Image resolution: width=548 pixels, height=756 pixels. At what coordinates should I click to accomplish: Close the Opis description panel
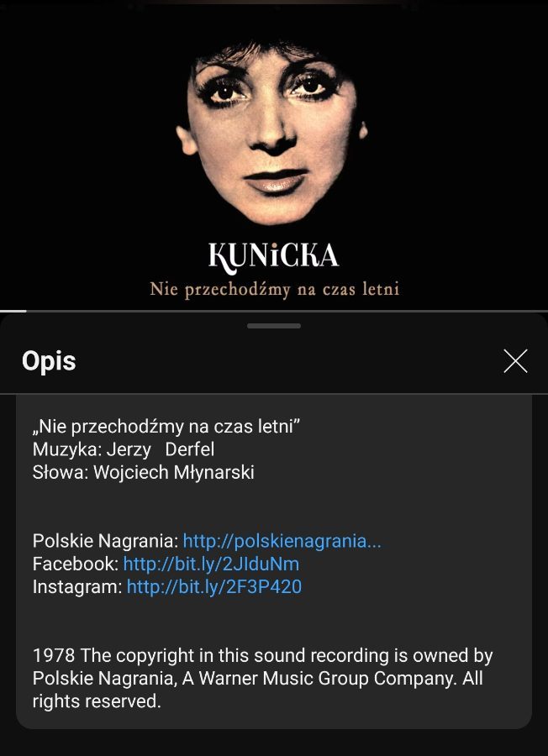click(x=515, y=361)
